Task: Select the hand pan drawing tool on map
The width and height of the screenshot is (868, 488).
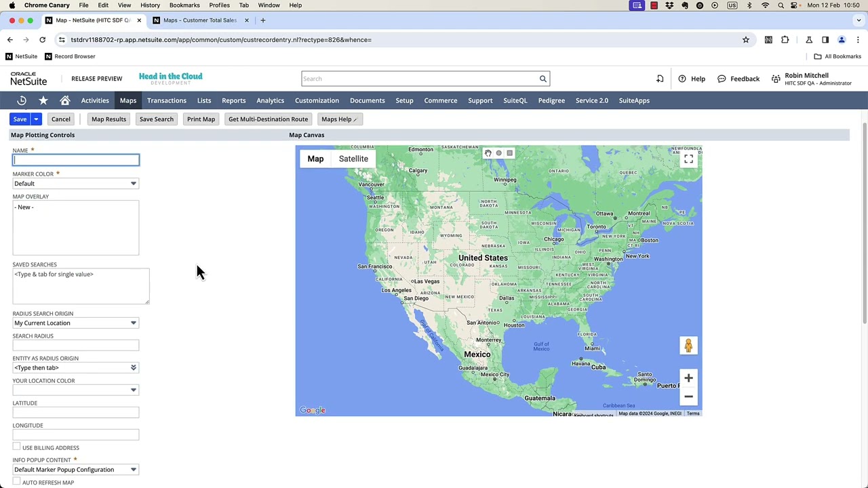Action: 488,153
